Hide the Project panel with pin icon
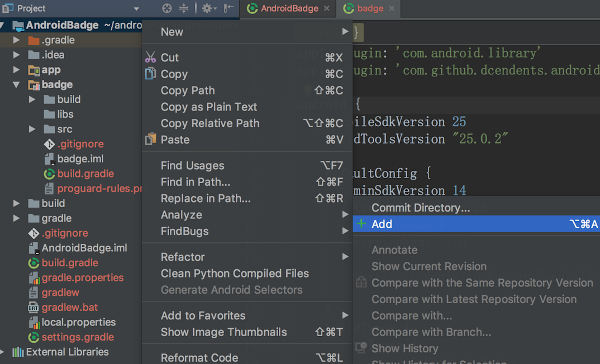 [228, 8]
